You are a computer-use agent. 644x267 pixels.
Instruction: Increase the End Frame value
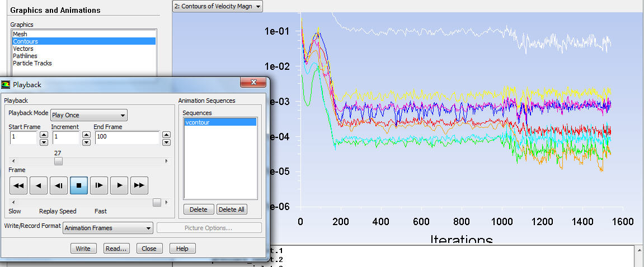pyautogui.click(x=166, y=135)
